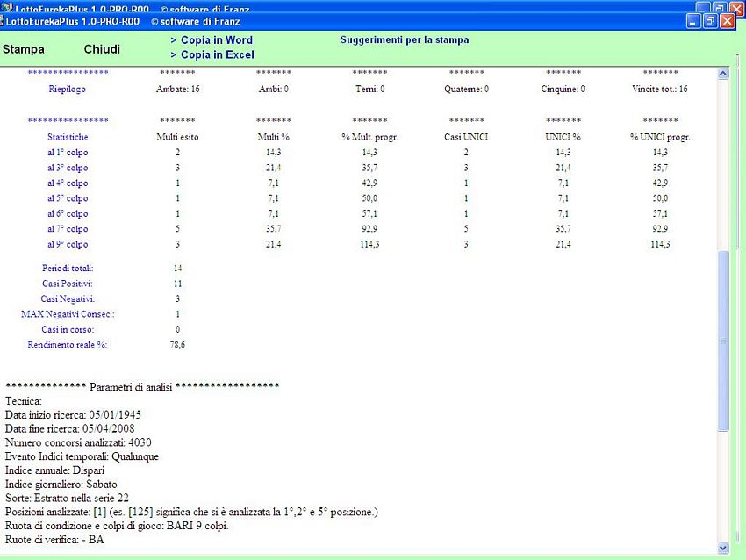Click the Multi % column header
Screen dimensions: 746x560
pyautogui.click(x=274, y=137)
